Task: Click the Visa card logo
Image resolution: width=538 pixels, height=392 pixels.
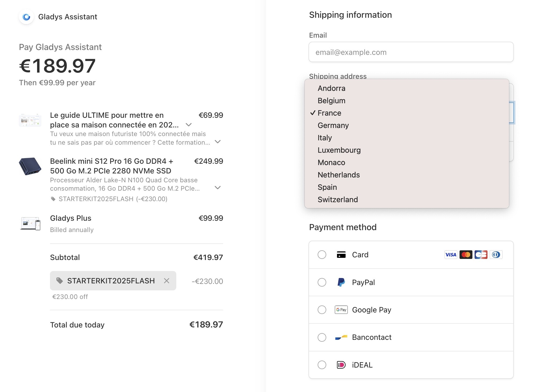Action: point(451,255)
